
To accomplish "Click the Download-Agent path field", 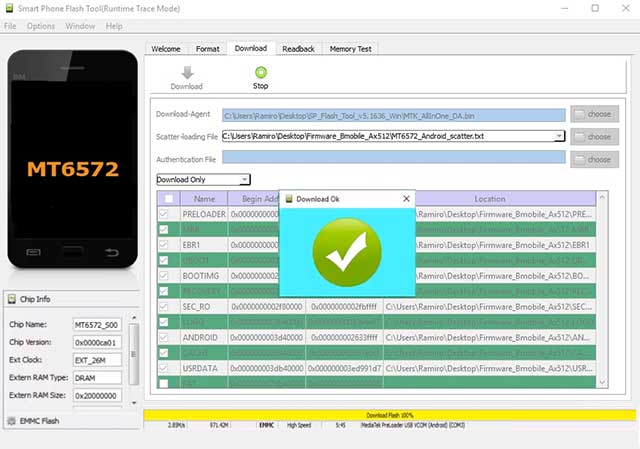I will (x=394, y=116).
